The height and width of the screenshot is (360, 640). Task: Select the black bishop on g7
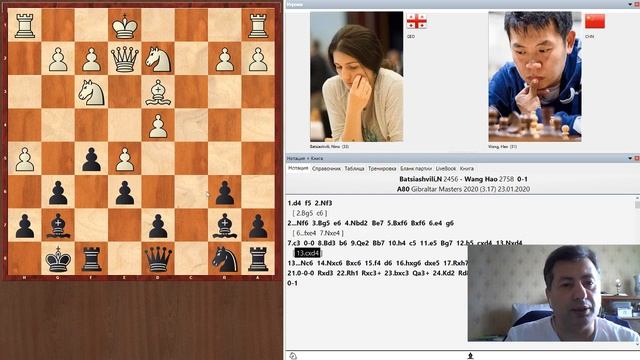[x=58, y=226]
